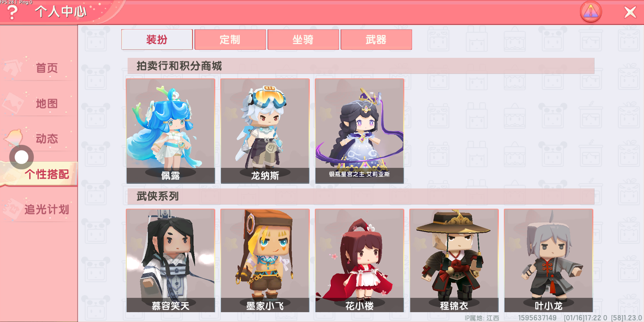
Task: Click the warning alert triangle icon
Action: click(x=591, y=12)
